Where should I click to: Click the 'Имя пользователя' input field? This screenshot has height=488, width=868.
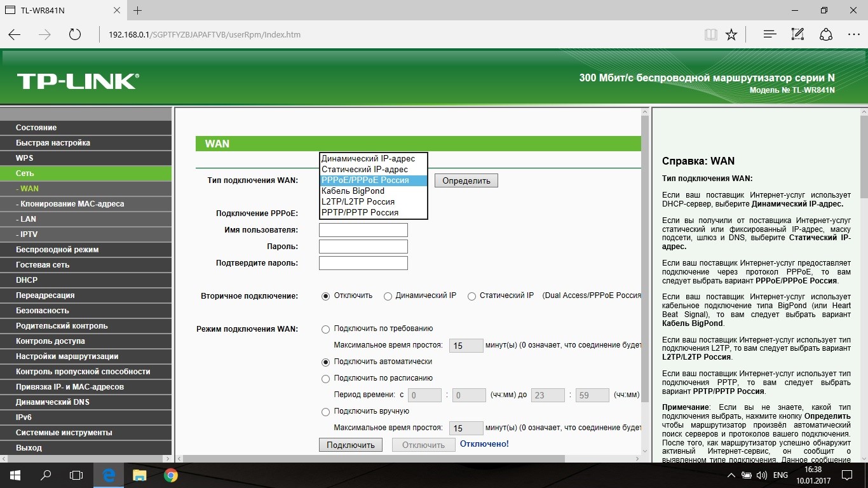pos(363,230)
